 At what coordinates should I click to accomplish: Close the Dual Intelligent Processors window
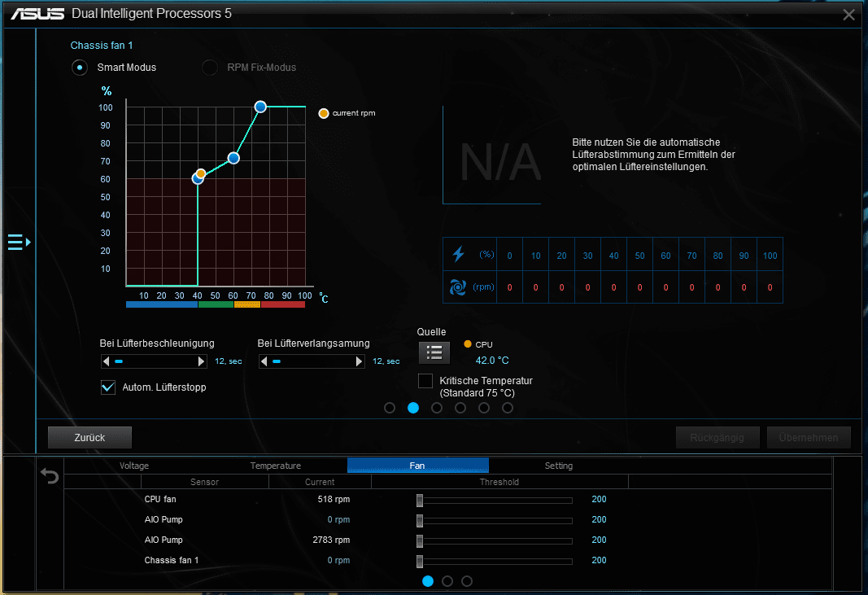click(848, 15)
